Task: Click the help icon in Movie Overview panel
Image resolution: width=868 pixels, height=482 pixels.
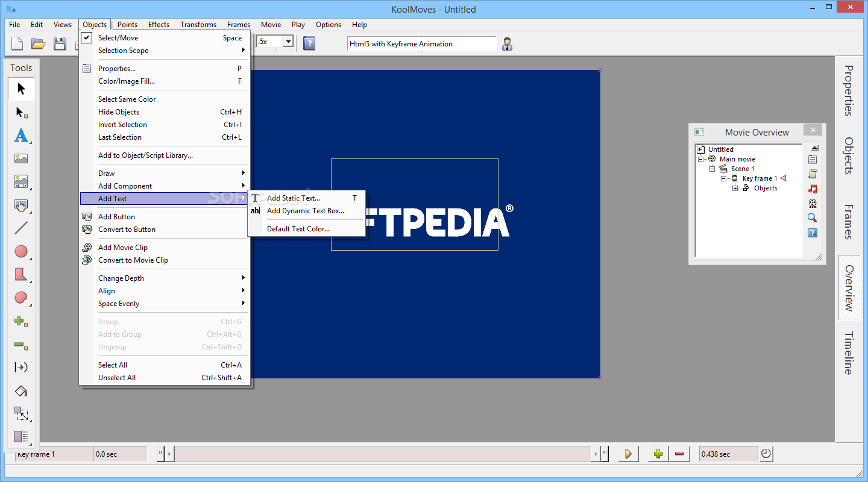Action: (813, 233)
